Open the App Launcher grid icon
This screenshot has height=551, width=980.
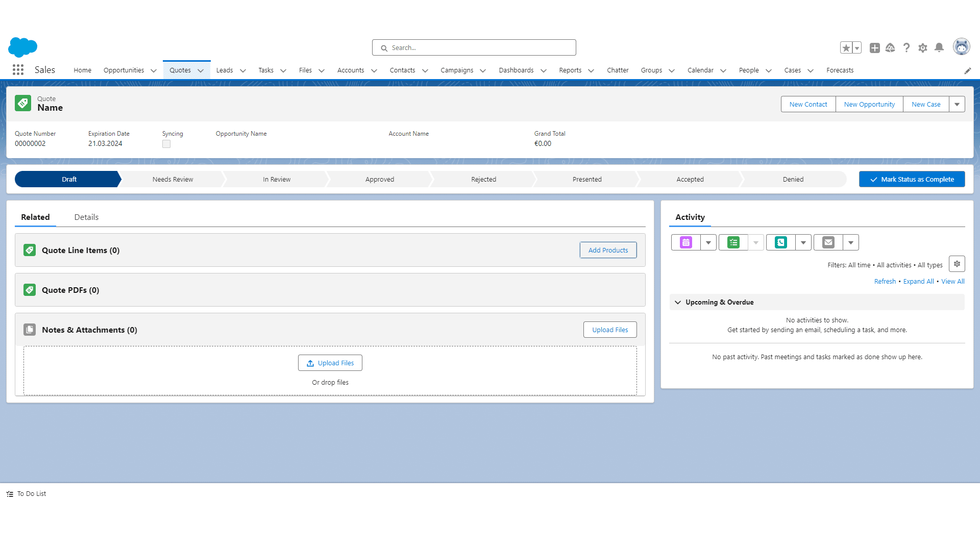(18, 70)
